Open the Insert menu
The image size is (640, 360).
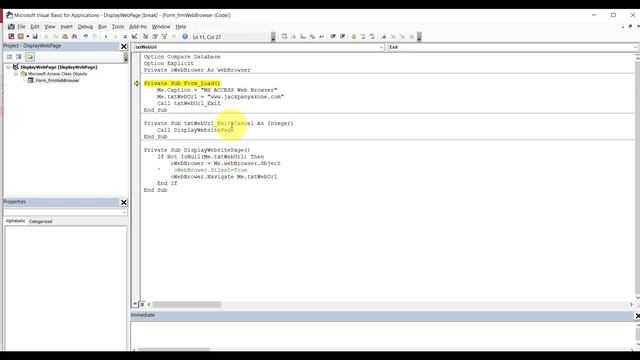[x=67, y=27]
